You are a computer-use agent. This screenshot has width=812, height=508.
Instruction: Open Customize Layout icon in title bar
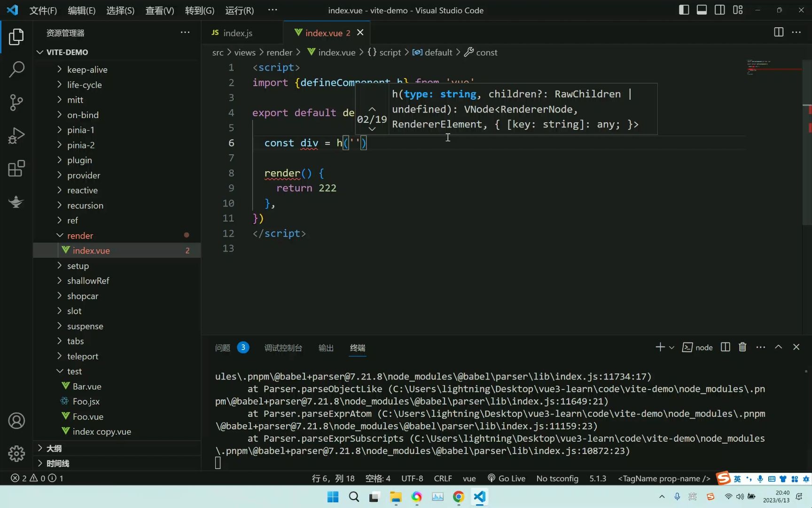tap(738, 10)
